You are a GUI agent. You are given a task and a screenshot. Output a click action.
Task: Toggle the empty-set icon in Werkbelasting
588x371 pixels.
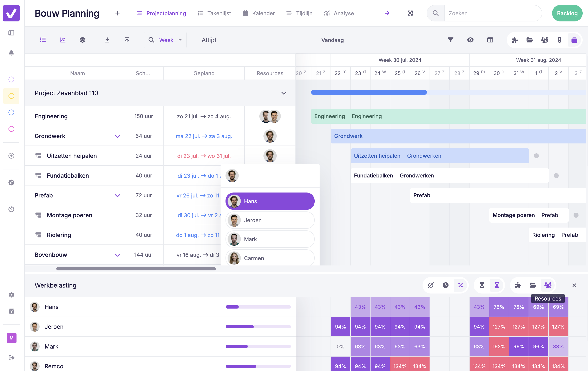[431, 285]
